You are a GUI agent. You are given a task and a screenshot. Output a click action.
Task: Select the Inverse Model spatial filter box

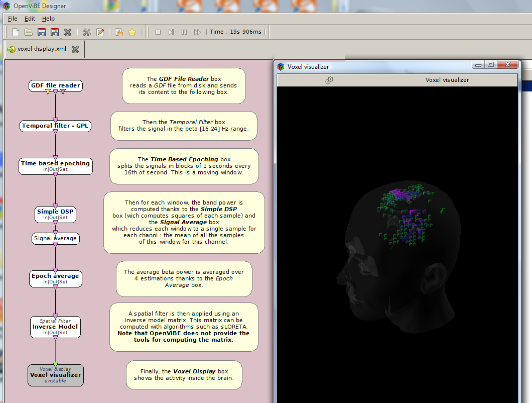tap(55, 327)
